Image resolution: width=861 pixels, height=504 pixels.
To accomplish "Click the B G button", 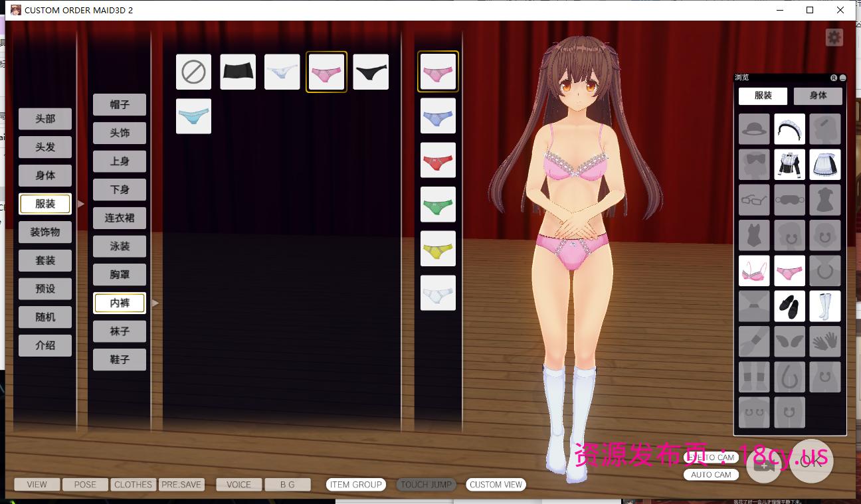I will 287,485.
